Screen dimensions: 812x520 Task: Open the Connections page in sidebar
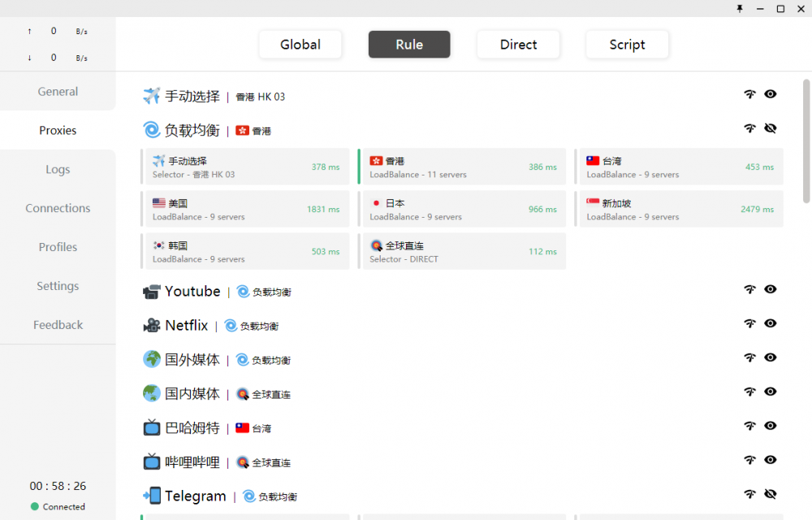58,208
